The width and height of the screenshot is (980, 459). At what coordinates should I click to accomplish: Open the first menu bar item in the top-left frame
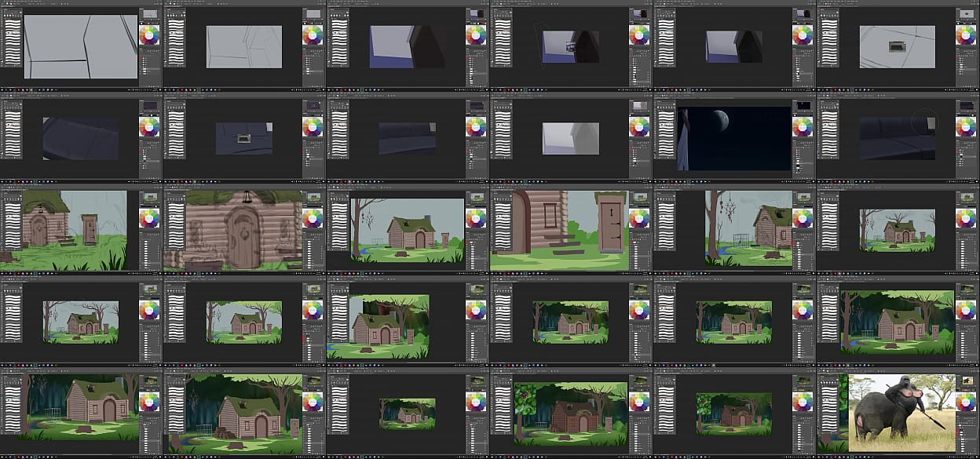3,2
